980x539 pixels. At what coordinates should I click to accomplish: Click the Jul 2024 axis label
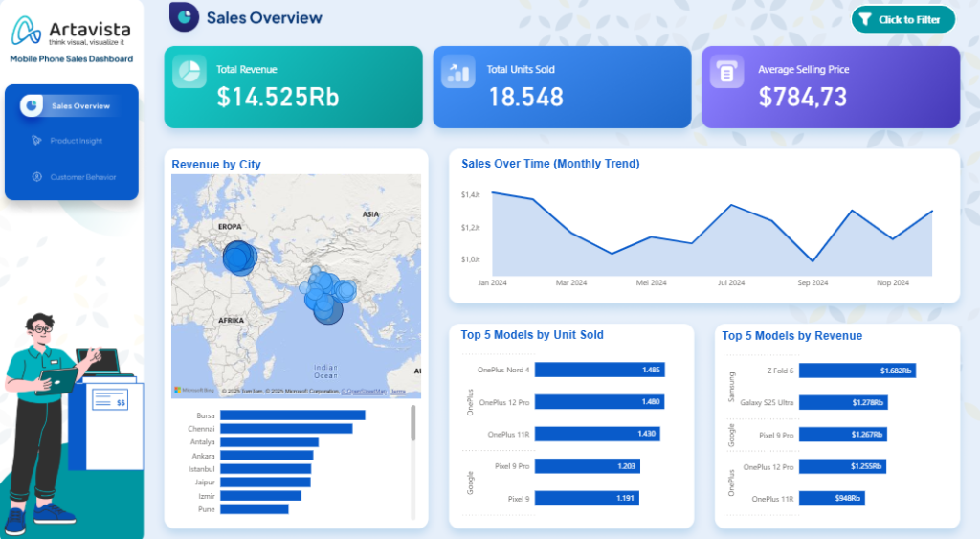point(731,282)
